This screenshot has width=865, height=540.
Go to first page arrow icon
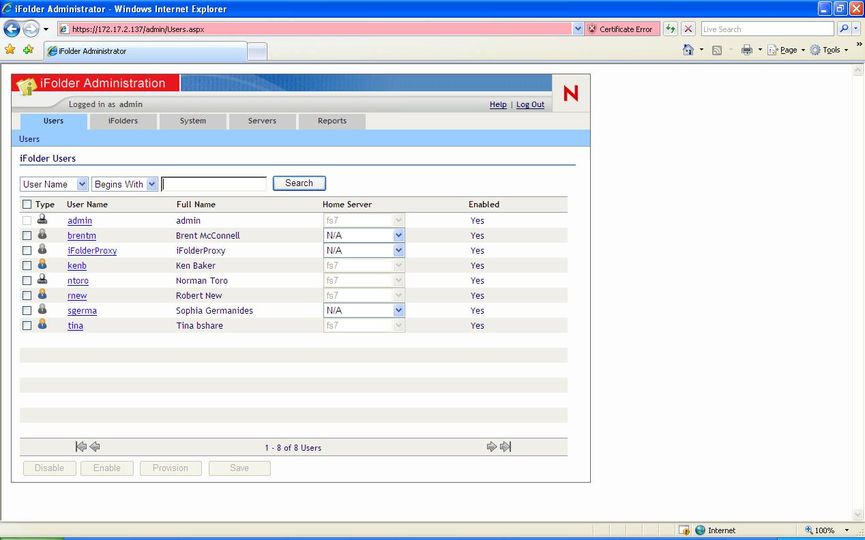81,447
